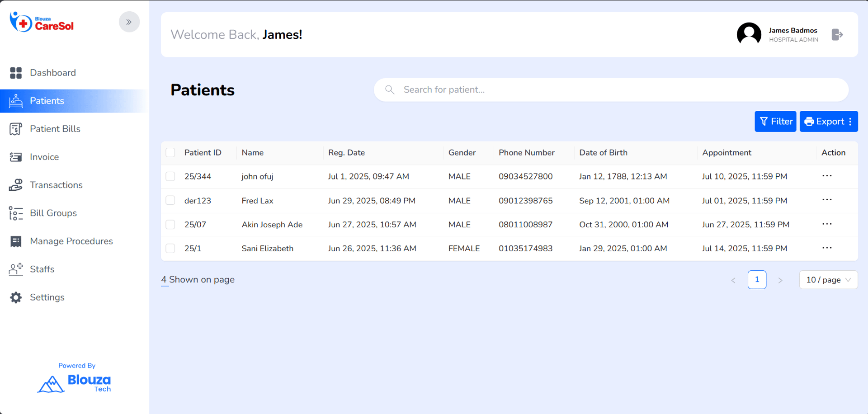Click the Dashboard grid icon in sidebar
868x414 pixels.
pos(16,73)
